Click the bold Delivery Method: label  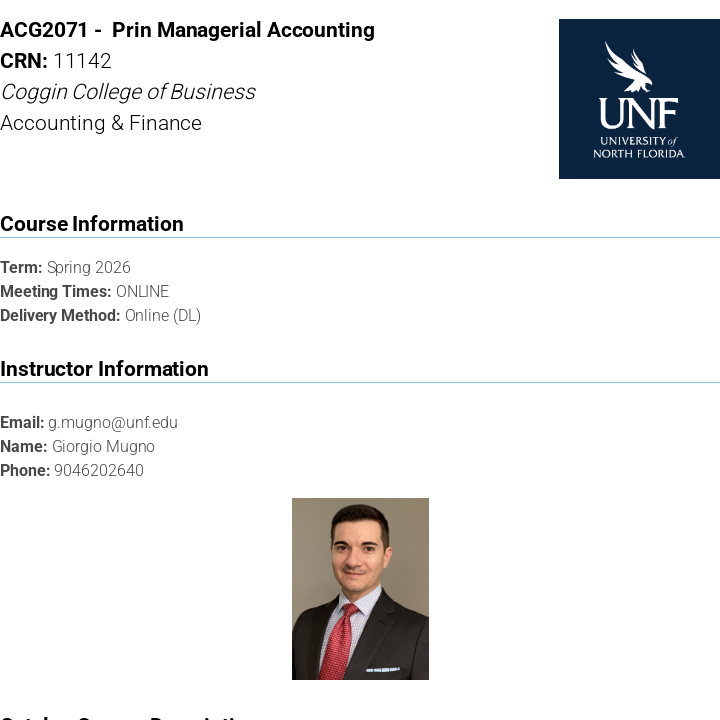[x=60, y=316]
